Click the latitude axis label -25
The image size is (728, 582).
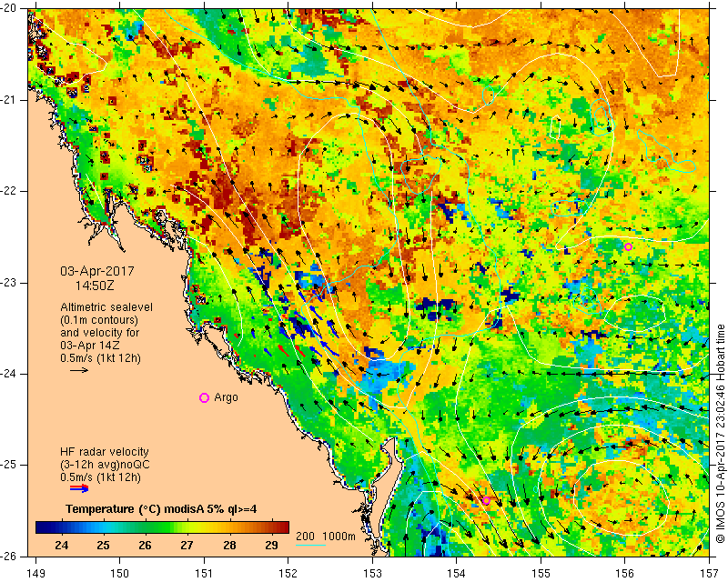[10, 465]
